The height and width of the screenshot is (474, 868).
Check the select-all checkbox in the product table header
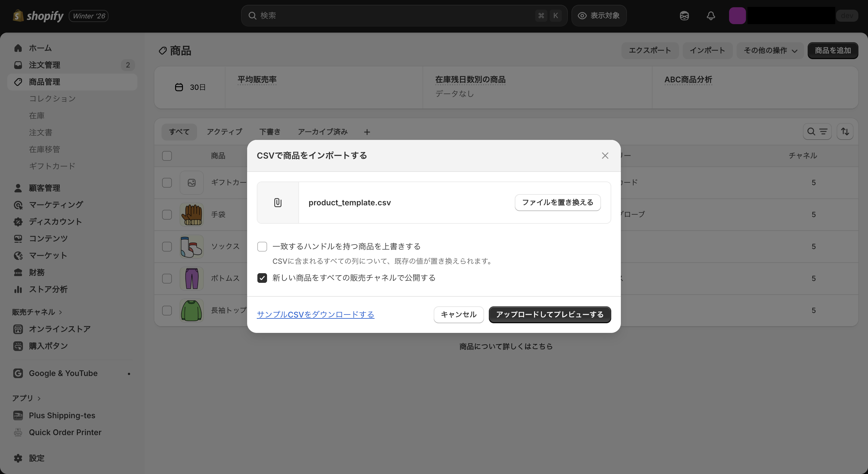tap(167, 156)
